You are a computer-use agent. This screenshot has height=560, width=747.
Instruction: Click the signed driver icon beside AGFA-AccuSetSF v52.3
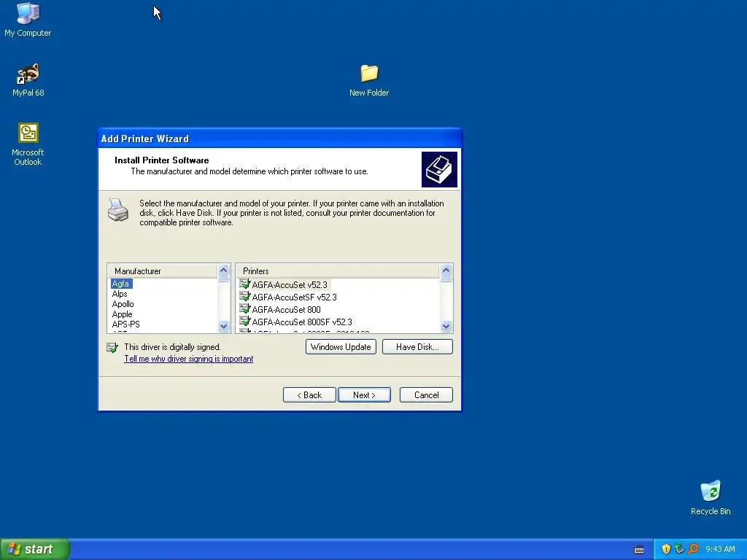[x=245, y=297]
